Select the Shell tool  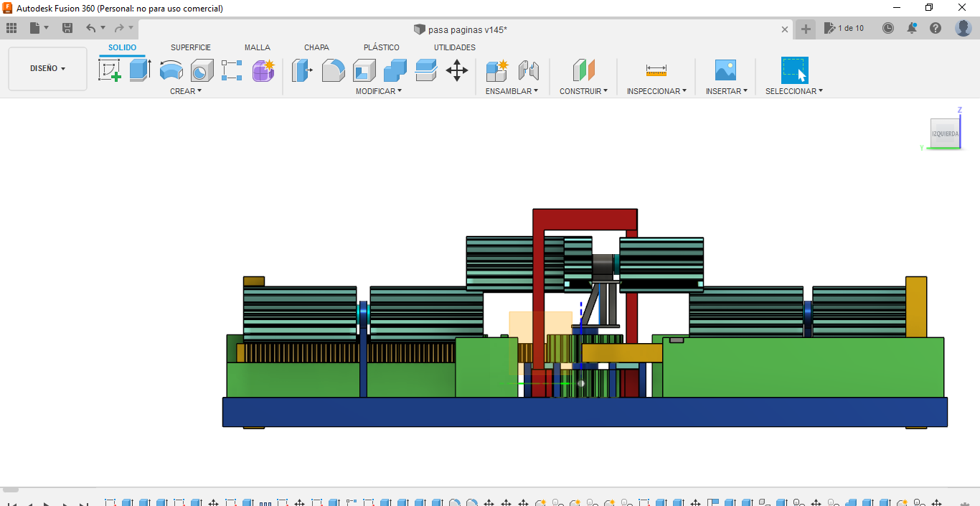coord(364,70)
